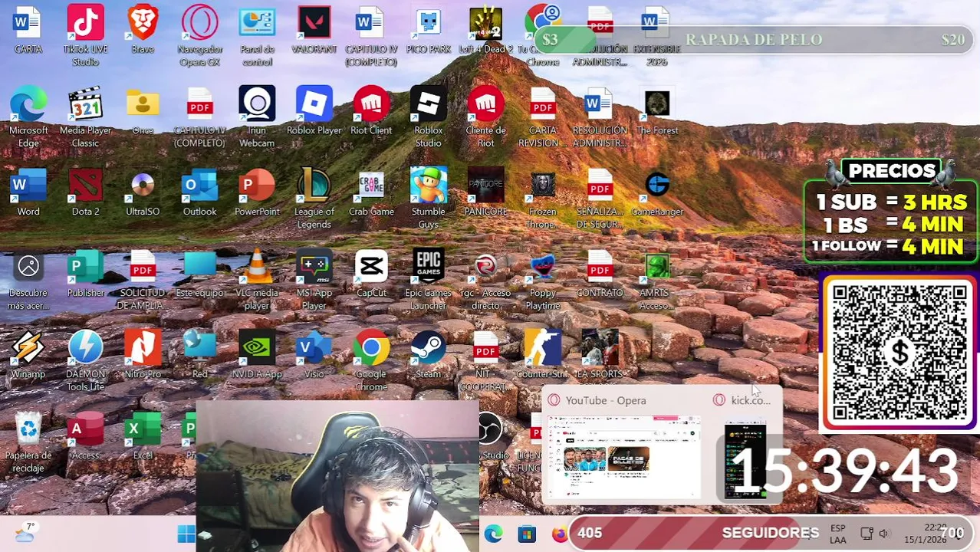980x552 pixels.
Task: Select the UltraISO icon
Action: click(x=143, y=193)
